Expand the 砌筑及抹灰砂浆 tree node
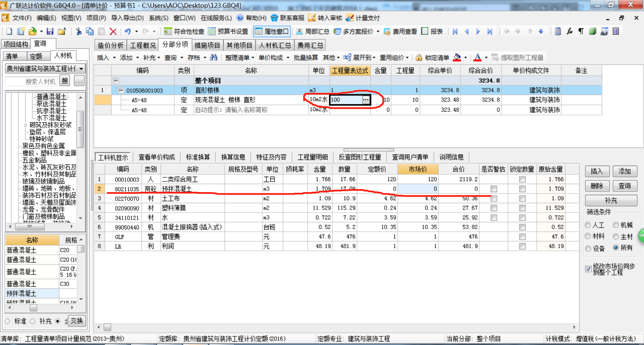Image resolution: width=644 pixels, height=345 pixels. click(25, 125)
